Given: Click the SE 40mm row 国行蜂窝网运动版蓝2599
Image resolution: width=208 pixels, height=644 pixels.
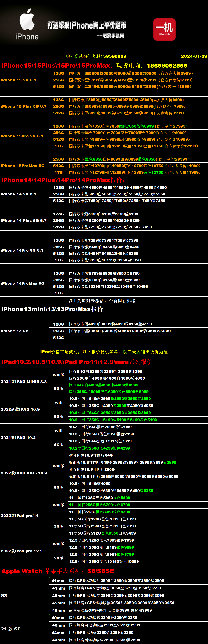Looking at the screenshot, I should [x=138, y=625].
